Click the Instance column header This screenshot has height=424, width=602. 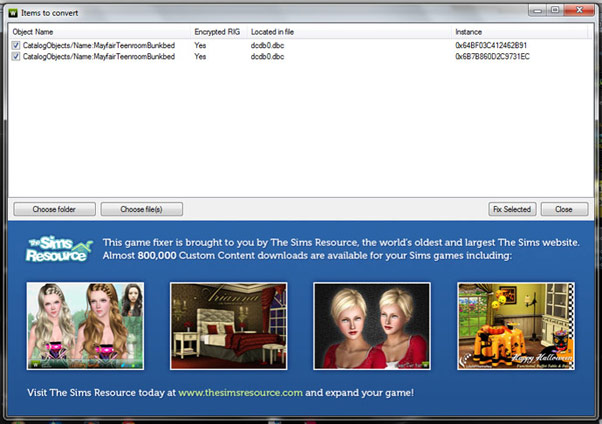click(468, 32)
